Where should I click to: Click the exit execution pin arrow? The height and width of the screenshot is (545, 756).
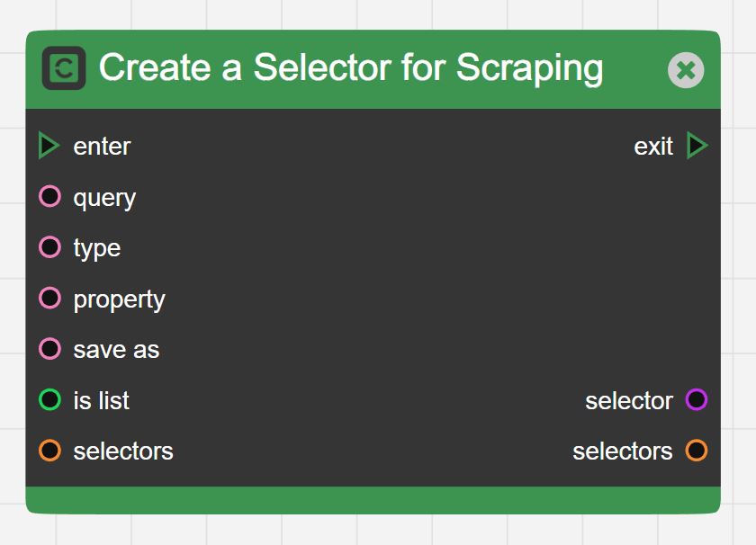(697, 146)
